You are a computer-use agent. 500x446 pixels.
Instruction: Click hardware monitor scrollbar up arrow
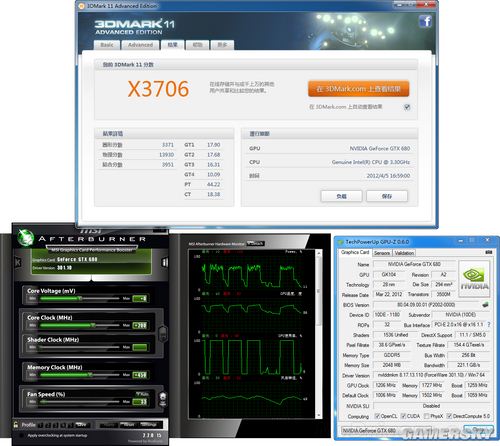click(x=318, y=253)
